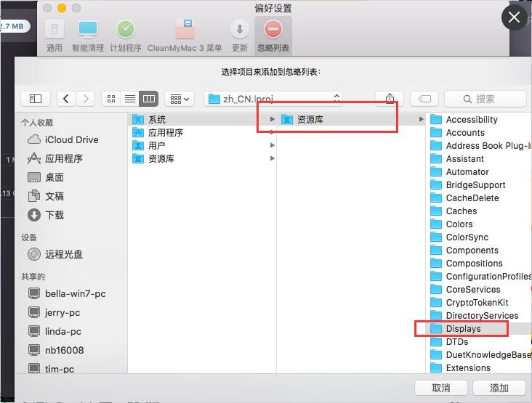The width and height of the screenshot is (532, 403).
Task: Switch to icon grid view
Action: pos(111,99)
